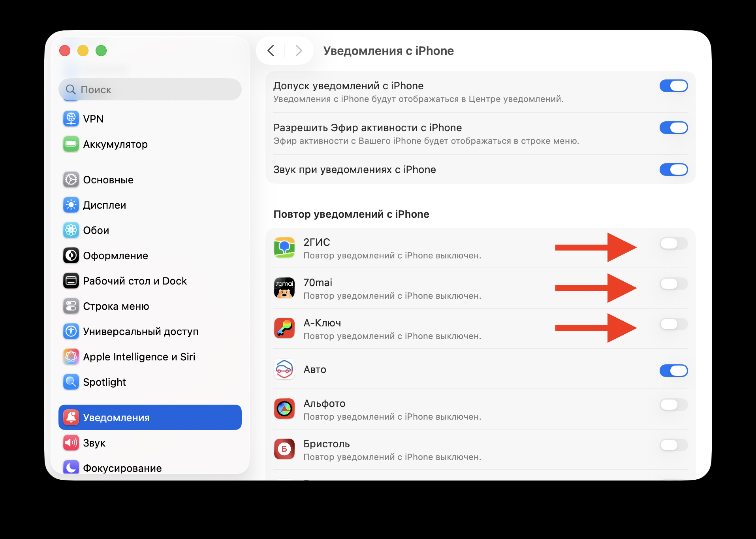Open Дисплеи settings

click(71, 205)
